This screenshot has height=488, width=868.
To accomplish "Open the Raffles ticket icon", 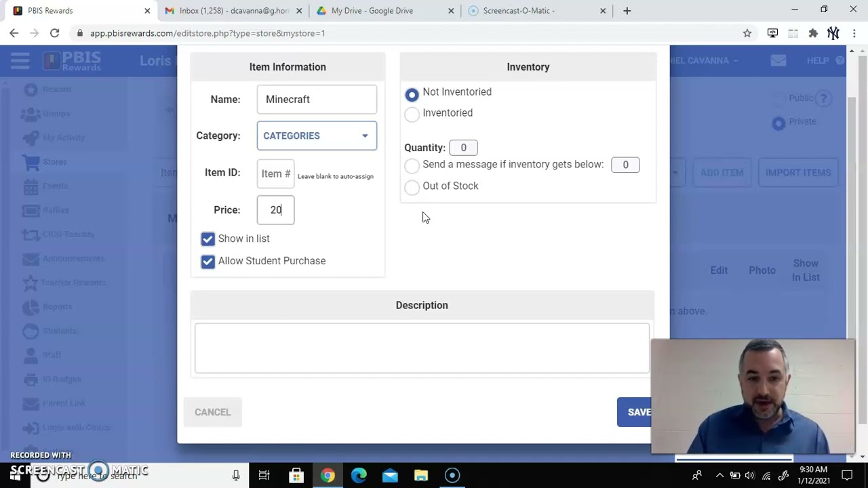I will pos(31,210).
